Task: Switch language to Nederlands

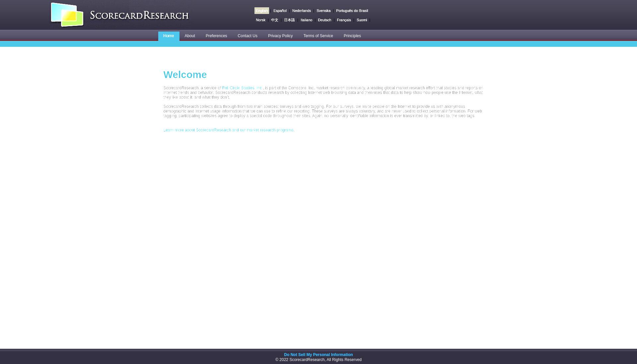Action: (x=302, y=11)
